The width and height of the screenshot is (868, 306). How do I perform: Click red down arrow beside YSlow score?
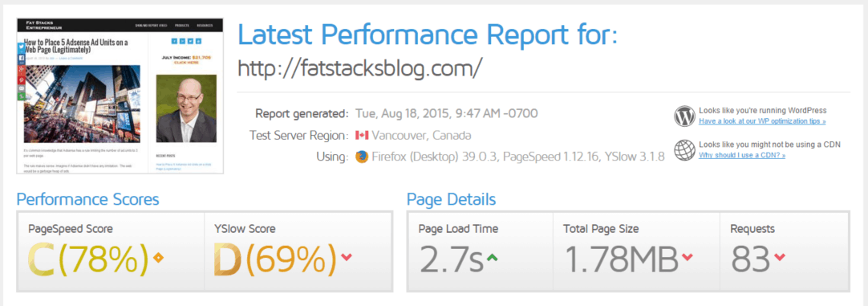click(x=347, y=257)
